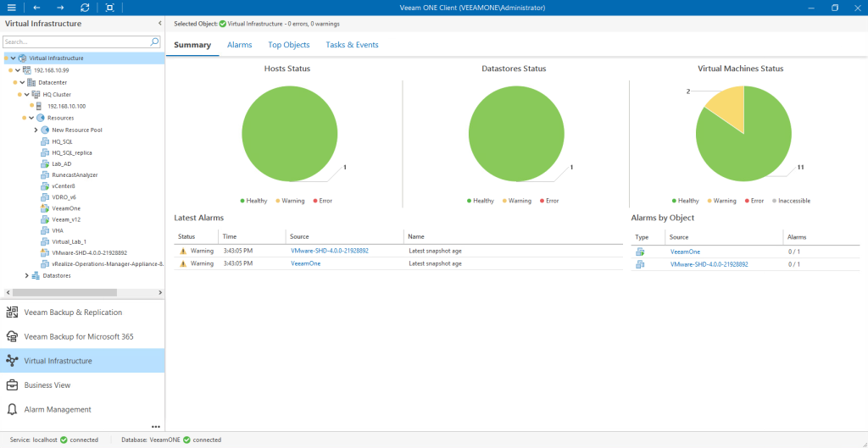Image resolution: width=868 pixels, height=448 pixels.
Task: Open the three-dots navigation overflow
Action: click(156, 427)
